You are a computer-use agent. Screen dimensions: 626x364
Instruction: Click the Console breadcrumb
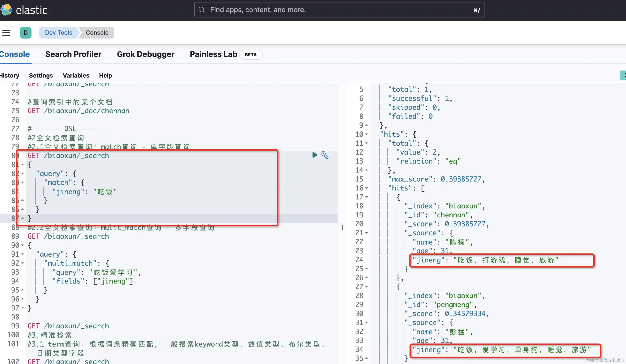(x=97, y=32)
